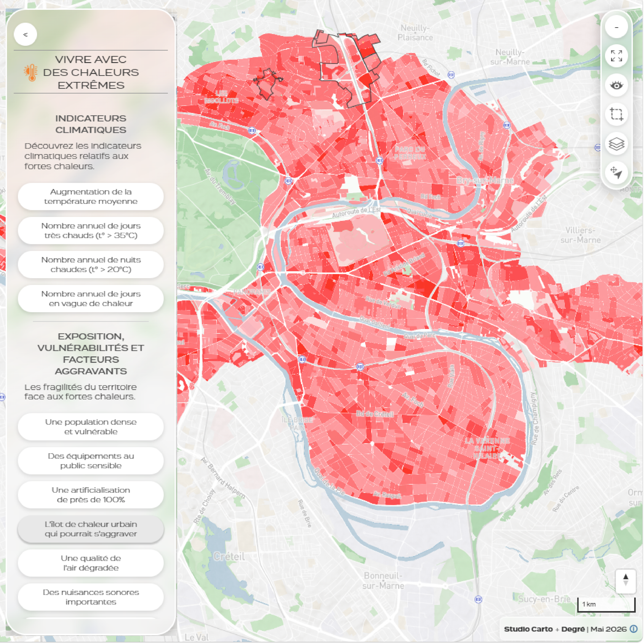Click VIVRE AVEC DES CHALEURS EXTRÊMES title

tap(91, 72)
